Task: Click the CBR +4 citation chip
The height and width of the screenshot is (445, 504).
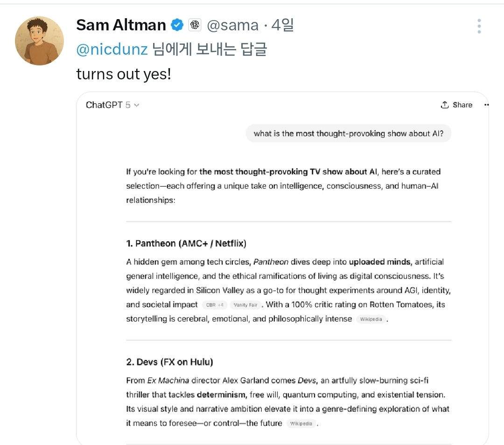Action: click(x=215, y=305)
